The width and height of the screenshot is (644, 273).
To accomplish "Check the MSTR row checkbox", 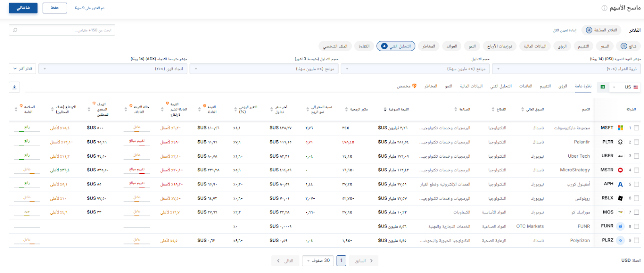I will pyautogui.click(x=636, y=170).
